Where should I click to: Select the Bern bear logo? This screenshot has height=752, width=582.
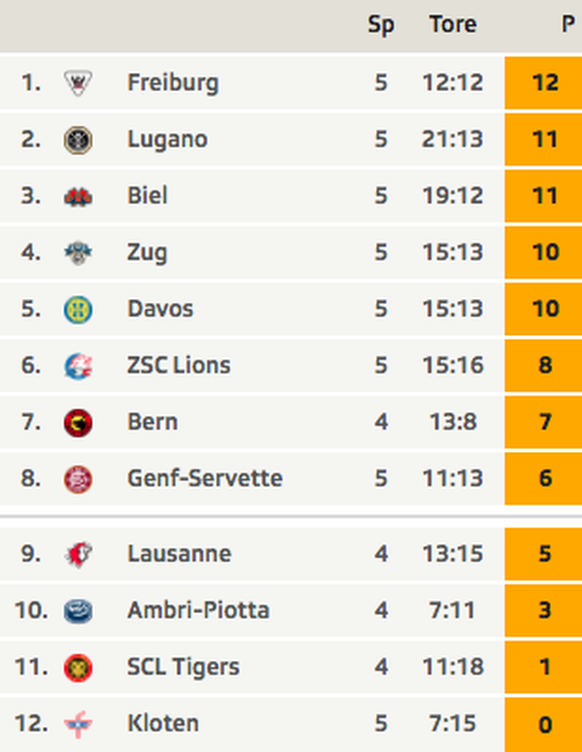tap(78, 423)
